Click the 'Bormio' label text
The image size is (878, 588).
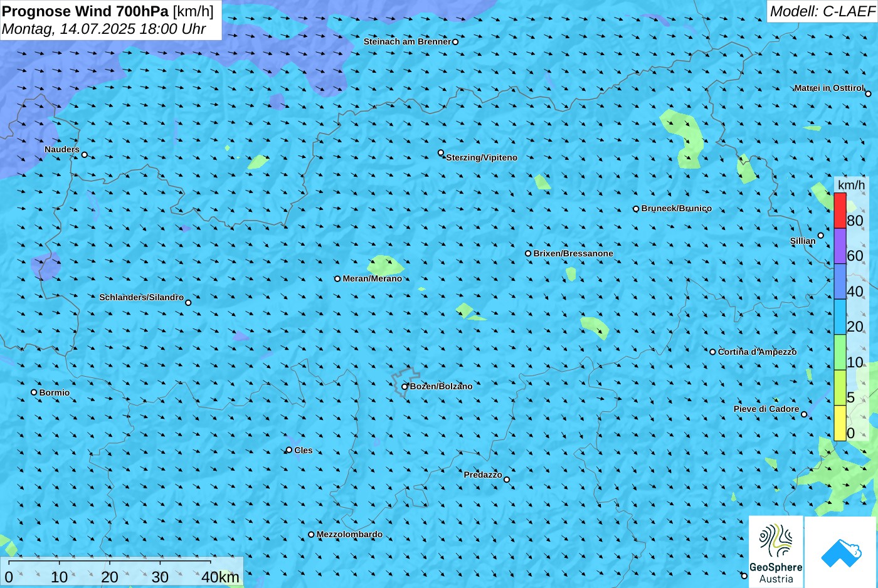click(x=55, y=392)
